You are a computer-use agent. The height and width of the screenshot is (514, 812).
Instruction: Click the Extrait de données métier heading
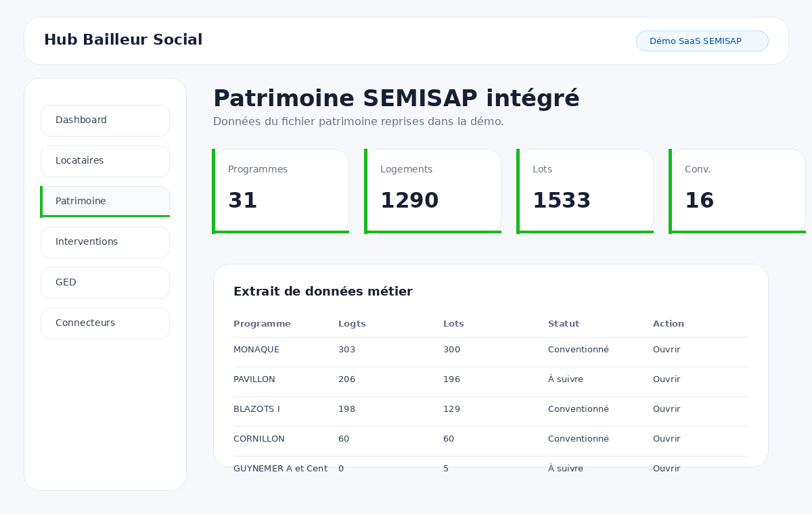pos(323,291)
